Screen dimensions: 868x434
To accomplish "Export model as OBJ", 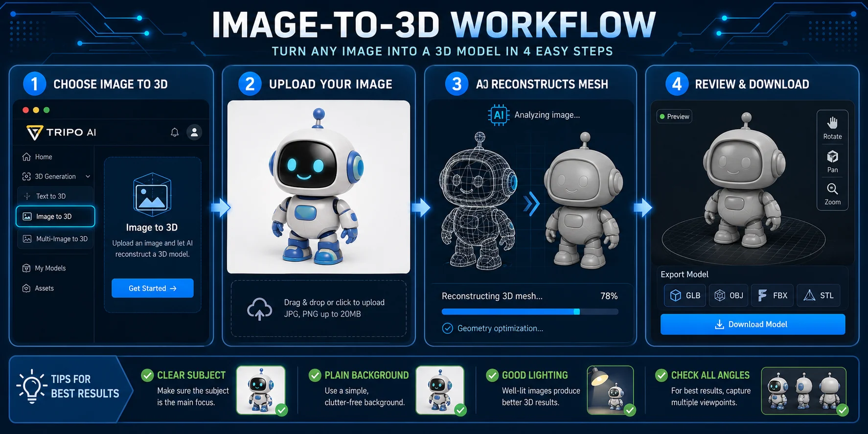I will pyautogui.click(x=729, y=296).
